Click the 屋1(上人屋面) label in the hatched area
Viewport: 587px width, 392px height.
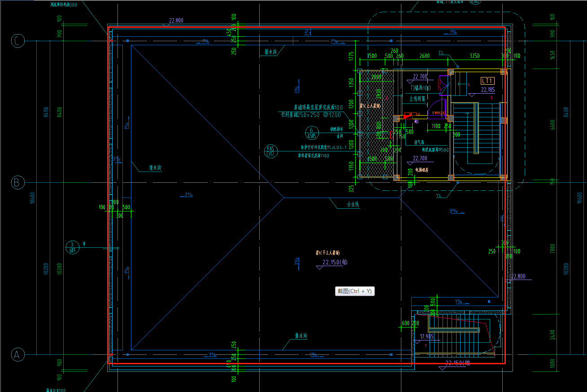[370, 106]
